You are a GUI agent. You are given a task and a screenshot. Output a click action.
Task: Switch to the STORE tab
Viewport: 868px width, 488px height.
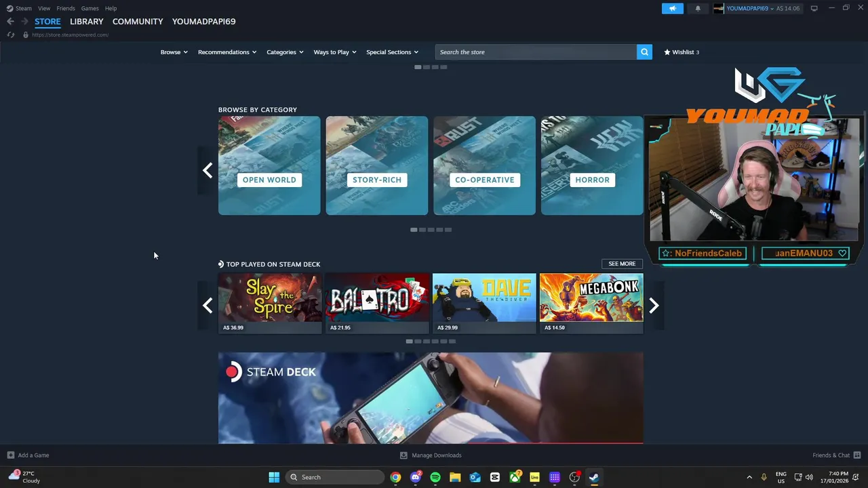[47, 22]
